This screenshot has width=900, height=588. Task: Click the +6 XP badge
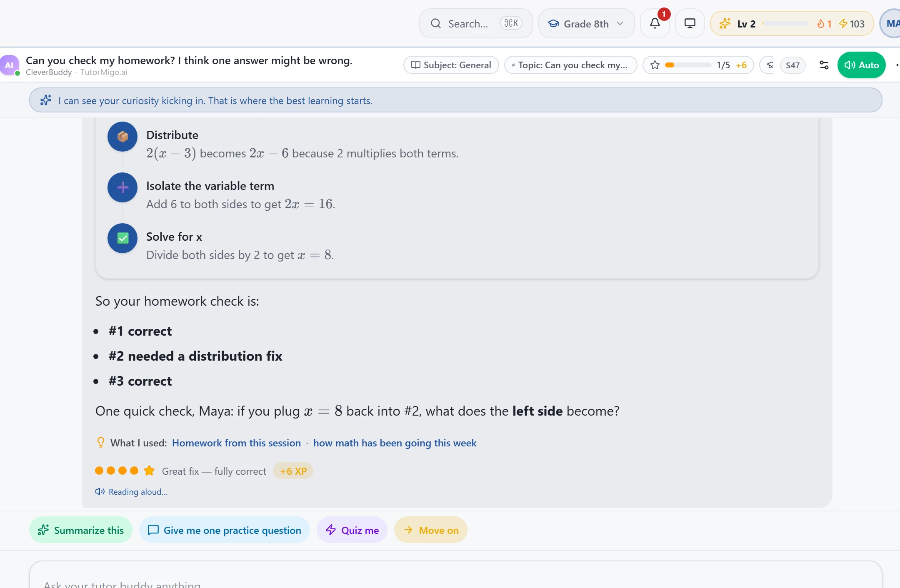click(293, 471)
